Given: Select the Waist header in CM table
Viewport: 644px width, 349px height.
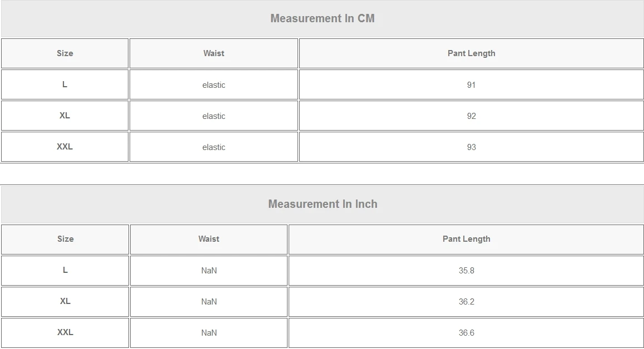Looking at the screenshot, I should pyautogui.click(x=214, y=53).
